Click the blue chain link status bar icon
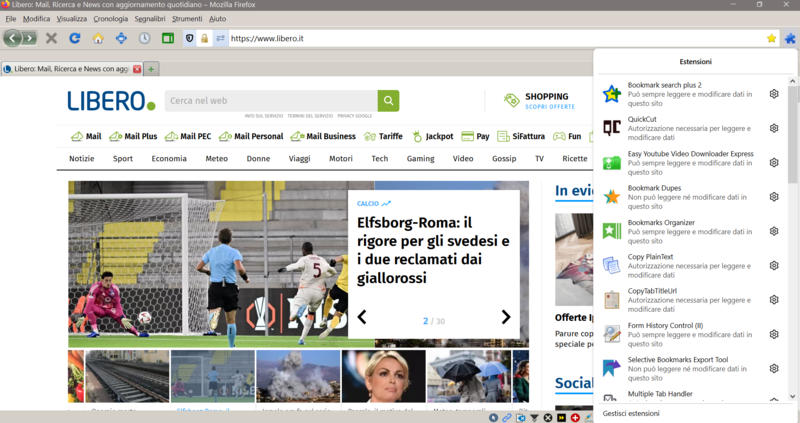This screenshot has height=423, width=800. (x=507, y=417)
